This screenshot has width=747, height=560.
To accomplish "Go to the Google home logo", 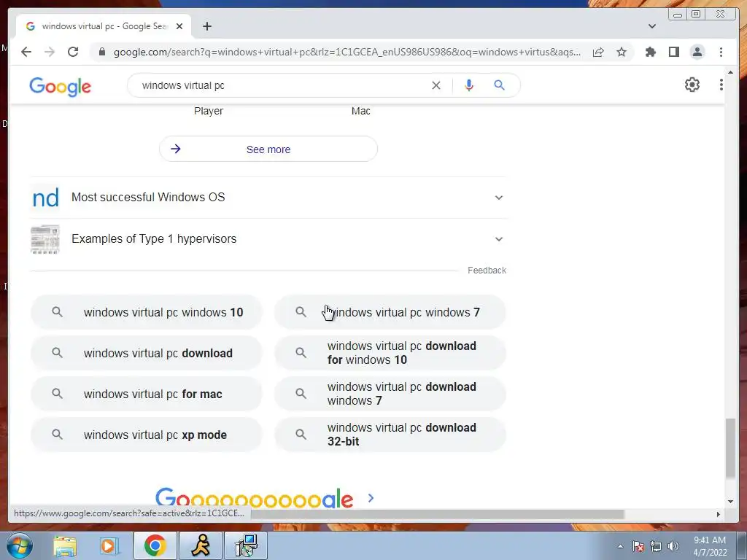I will point(60,87).
